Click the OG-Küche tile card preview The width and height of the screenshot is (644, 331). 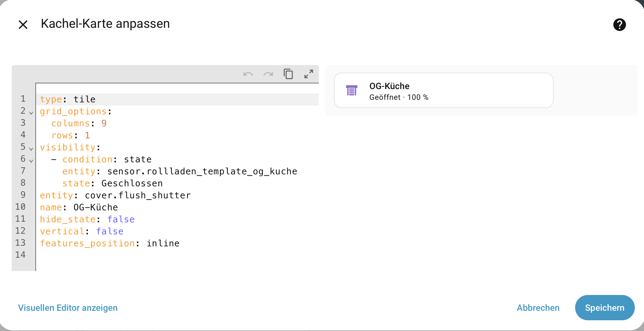(x=458, y=91)
